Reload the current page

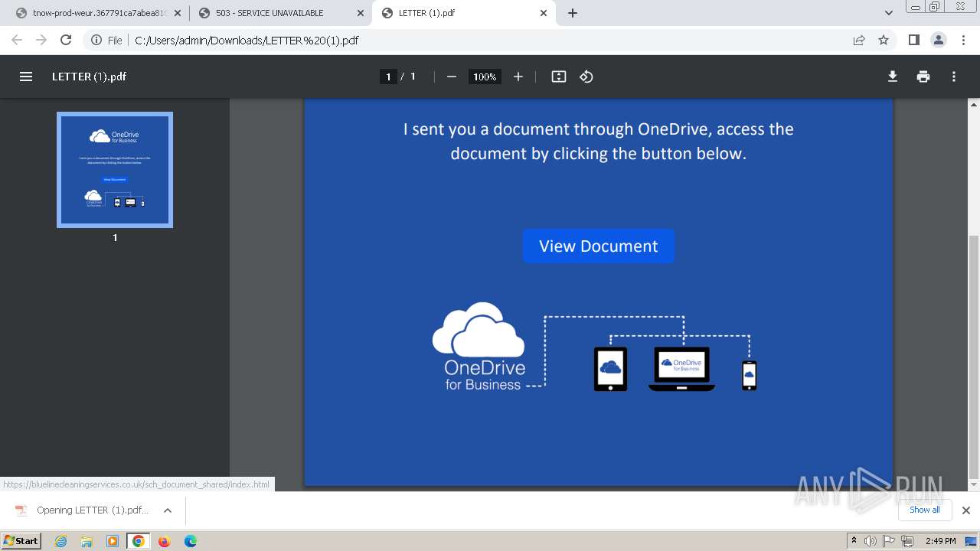coord(66,40)
